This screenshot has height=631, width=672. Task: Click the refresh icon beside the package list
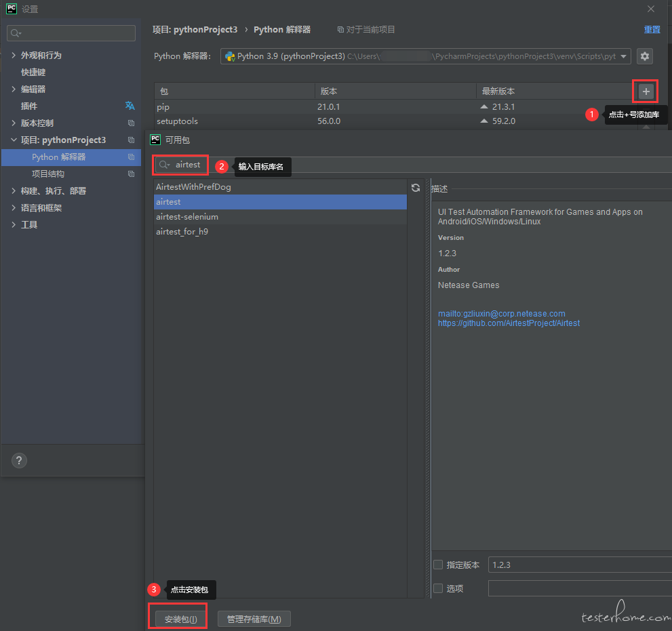coord(415,188)
